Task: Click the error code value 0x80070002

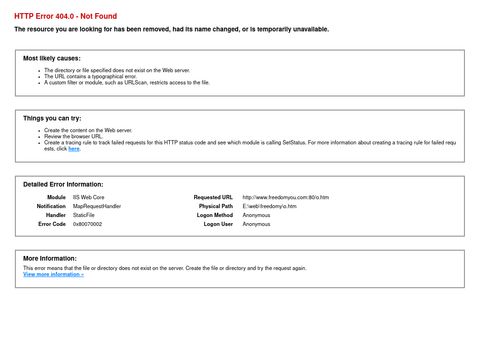Action: [87, 224]
